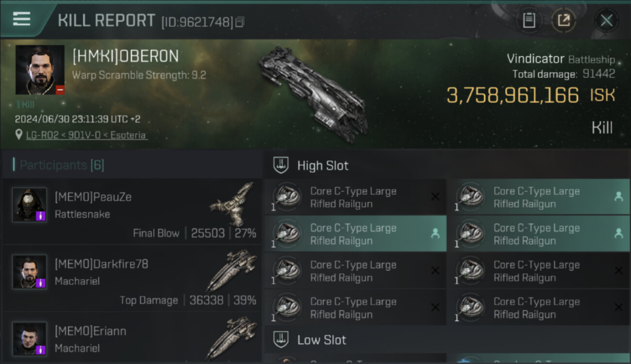Click the Low Slot section icon
This screenshot has width=631, height=364.
tap(282, 339)
